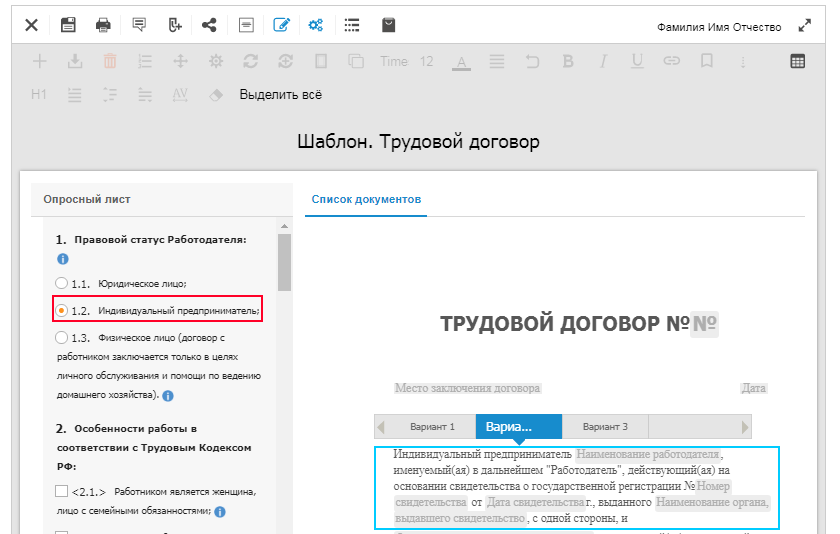
Task: Open settings with the blue gears icon
Action: [x=316, y=25]
